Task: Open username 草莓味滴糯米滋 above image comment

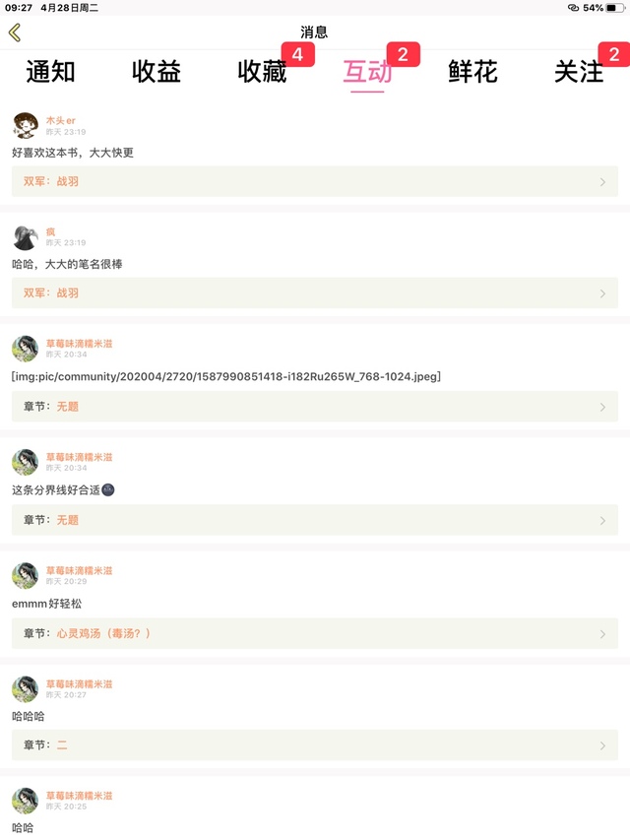Action: click(x=80, y=344)
